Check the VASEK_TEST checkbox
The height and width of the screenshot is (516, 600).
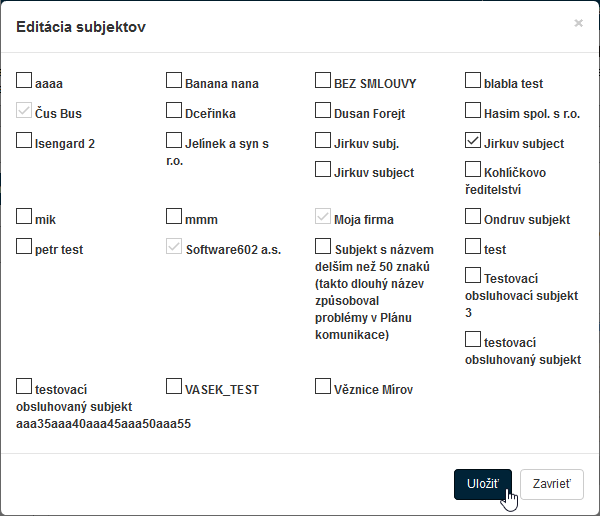[174, 386]
